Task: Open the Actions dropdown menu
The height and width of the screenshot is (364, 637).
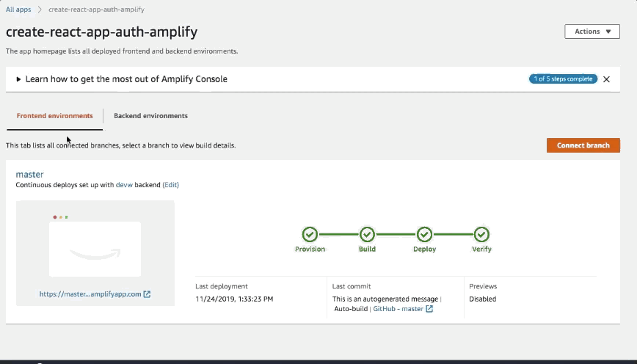Action: tap(592, 32)
